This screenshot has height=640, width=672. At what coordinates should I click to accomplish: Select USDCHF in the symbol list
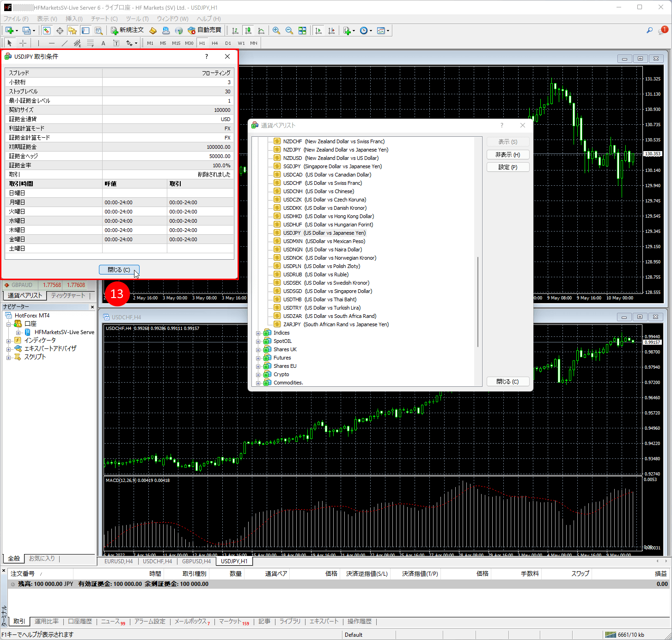coord(292,183)
